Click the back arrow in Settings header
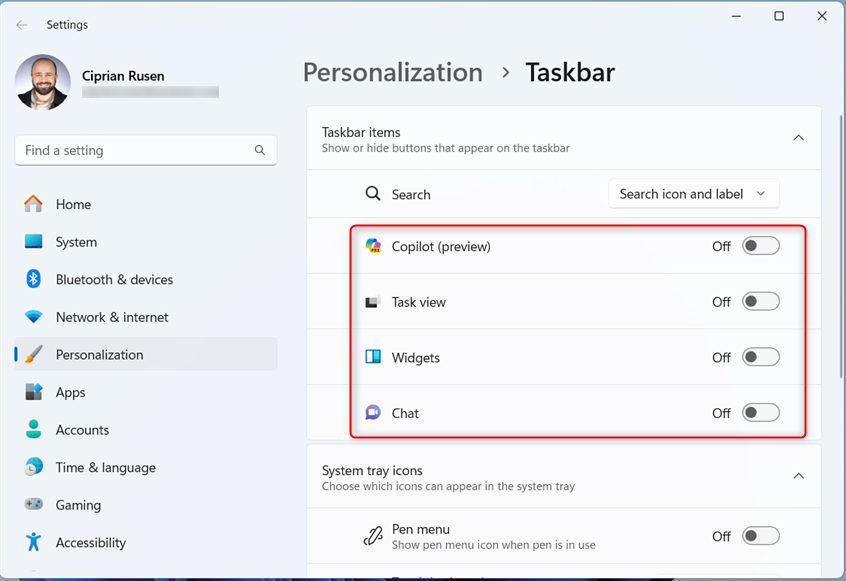Image resolution: width=846 pixels, height=581 pixels. [22, 25]
